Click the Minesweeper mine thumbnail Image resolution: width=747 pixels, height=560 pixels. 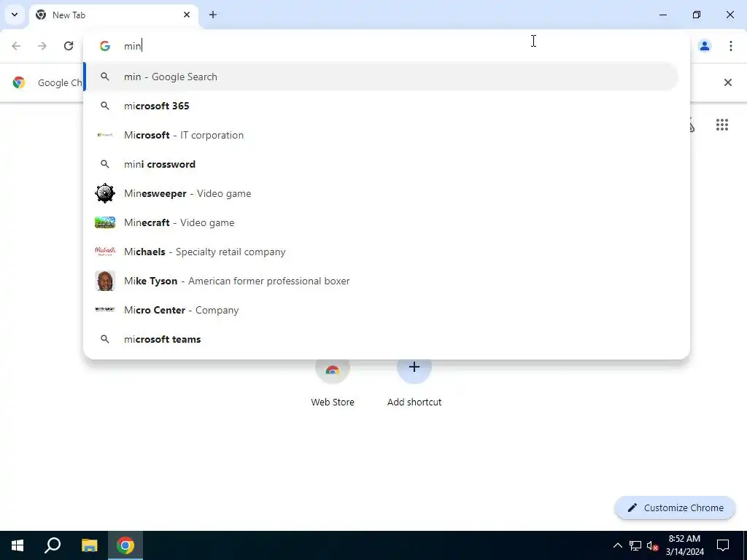coord(105,193)
